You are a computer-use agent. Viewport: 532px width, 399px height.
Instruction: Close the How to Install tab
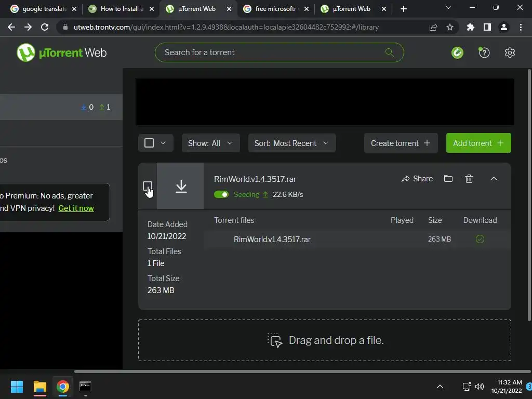152,9
